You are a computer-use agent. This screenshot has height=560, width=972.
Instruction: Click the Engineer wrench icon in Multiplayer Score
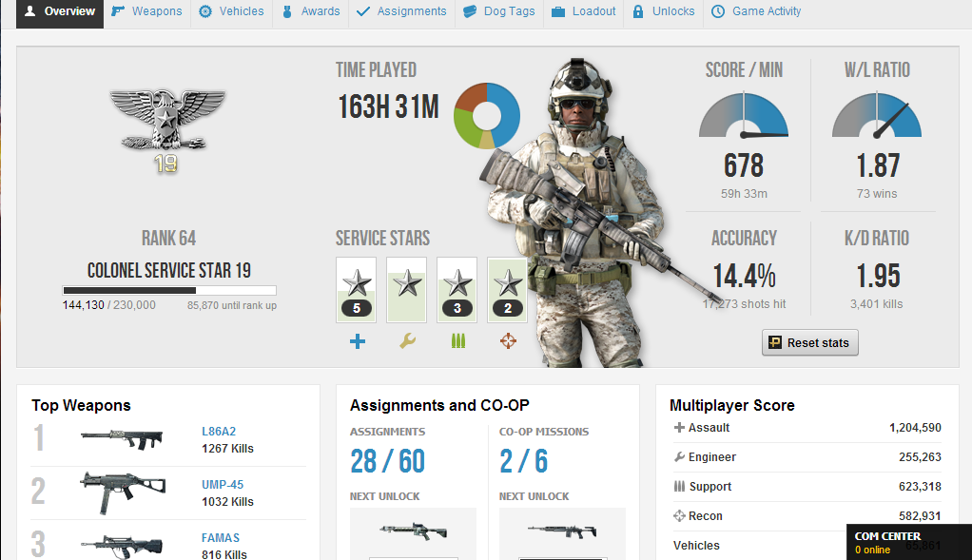679,457
